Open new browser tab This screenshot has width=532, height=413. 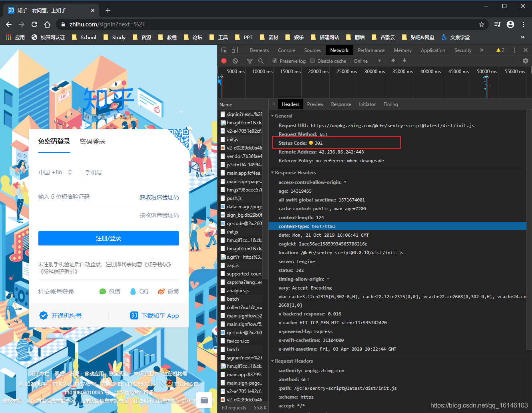tap(108, 10)
